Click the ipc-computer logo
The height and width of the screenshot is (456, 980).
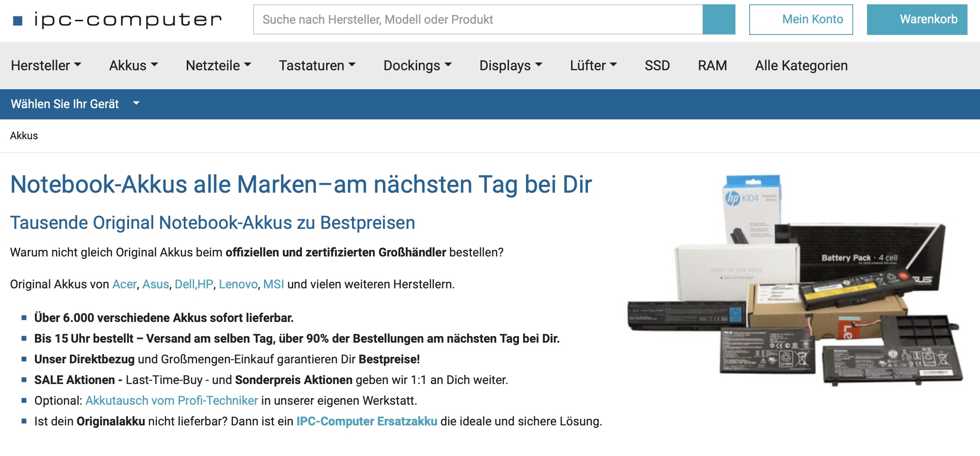[117, 20]
